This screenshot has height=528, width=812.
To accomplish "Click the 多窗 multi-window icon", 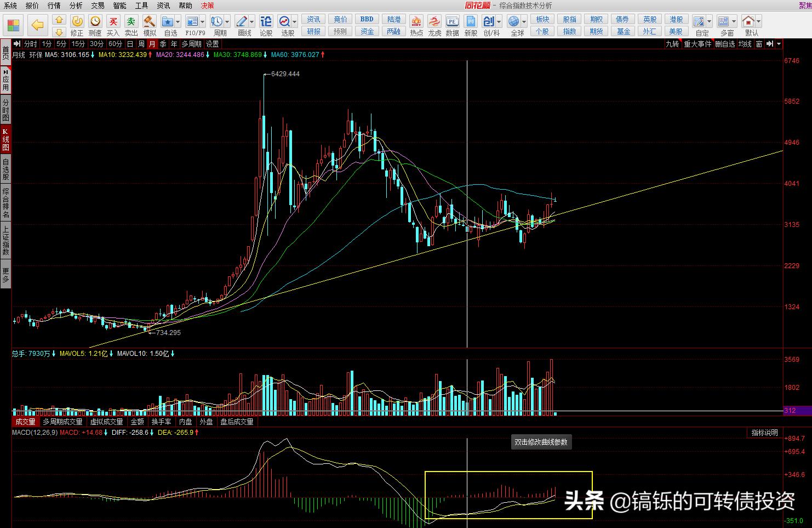I will [x=724, y=21].
